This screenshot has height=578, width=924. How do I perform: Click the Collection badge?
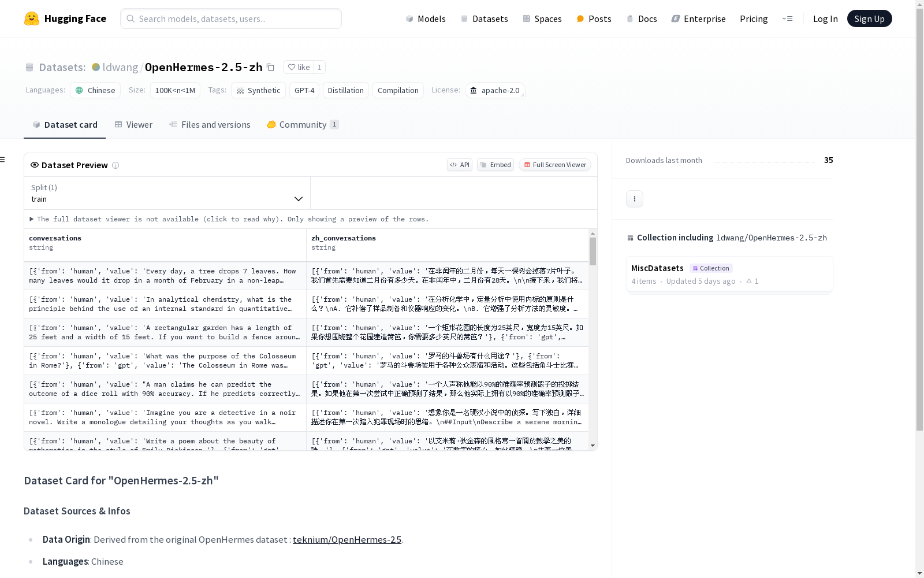pyautogui.click(x=711, y=268)
